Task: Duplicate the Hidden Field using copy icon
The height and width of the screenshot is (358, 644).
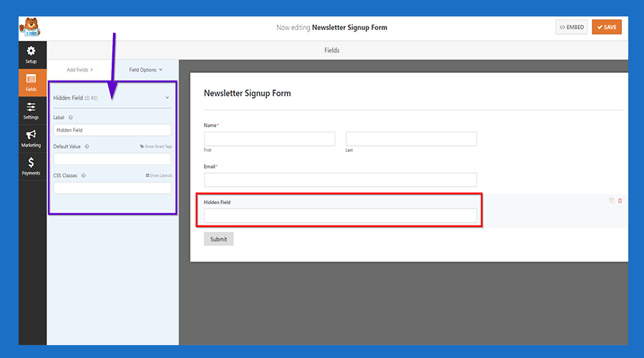Action: [611, 200]
